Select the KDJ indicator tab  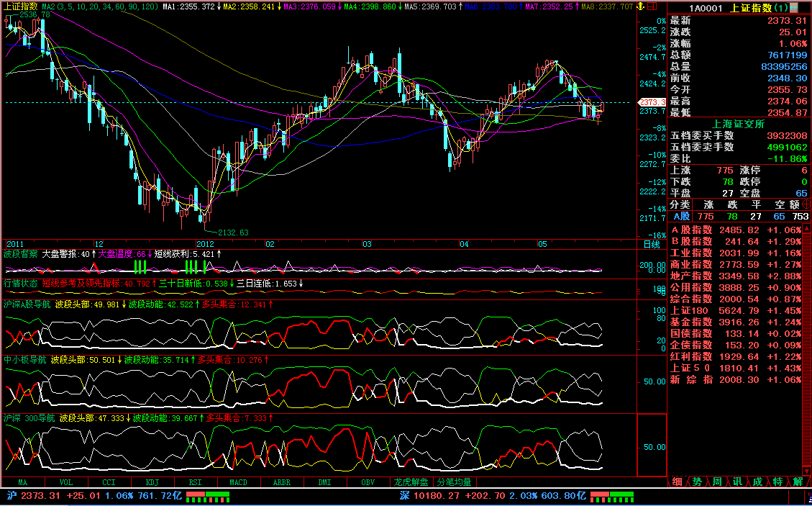click(152, 482)
